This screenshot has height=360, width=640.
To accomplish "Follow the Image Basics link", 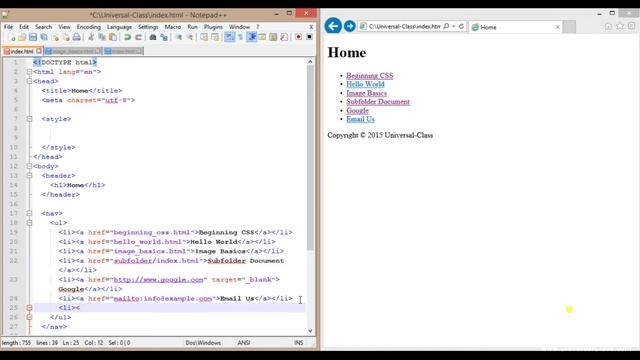I will [367, 93].
